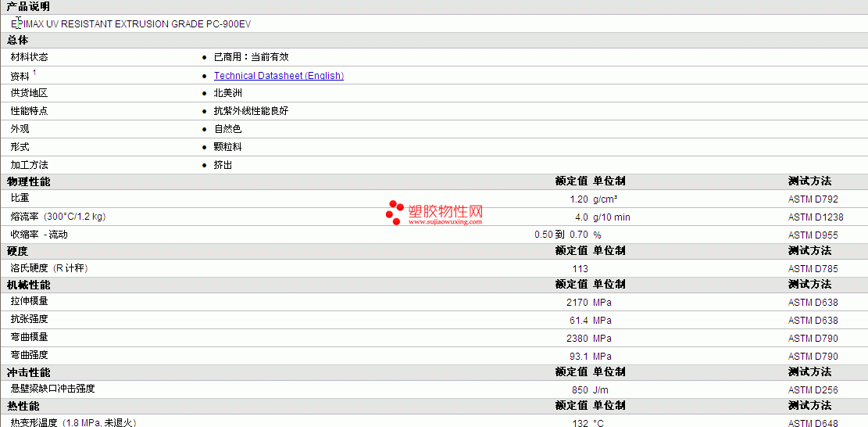Select the 硬度 section header
The height and width of the screenshot is (427, 868).
tap(17, 251)
